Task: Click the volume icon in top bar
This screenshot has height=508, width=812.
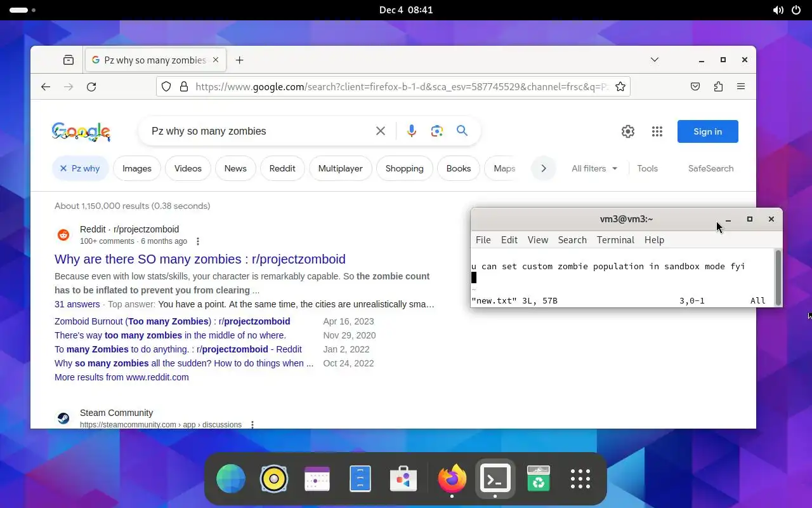Action: (778, 10)
